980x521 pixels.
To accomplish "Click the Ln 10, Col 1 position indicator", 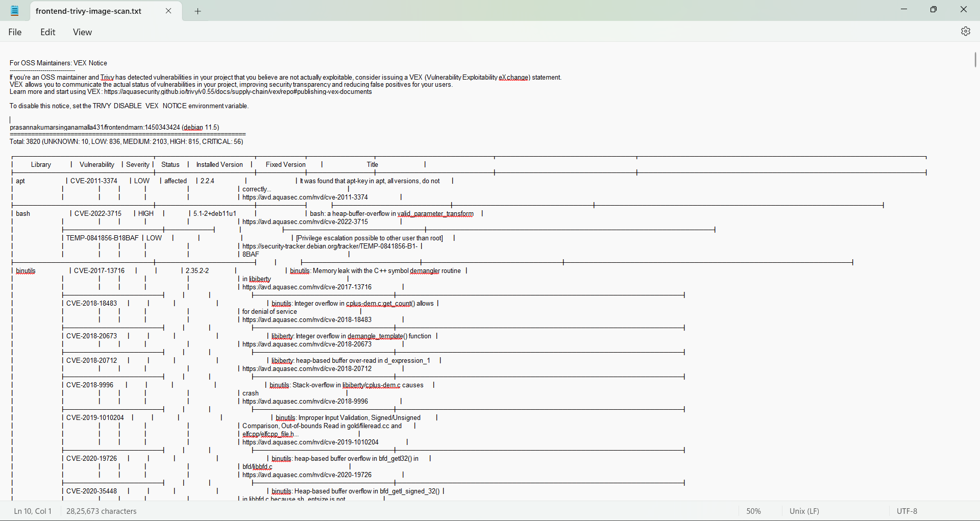I will tap(33, 511).
